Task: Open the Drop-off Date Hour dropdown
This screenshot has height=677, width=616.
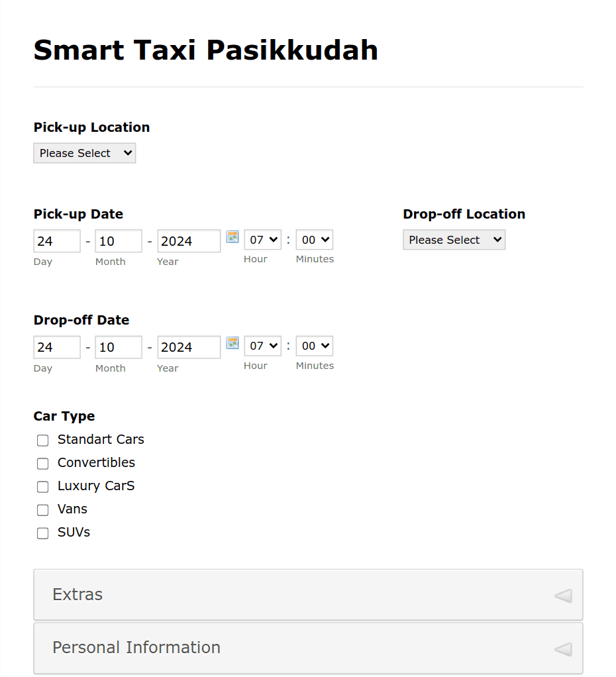Action: coord(263,346)
